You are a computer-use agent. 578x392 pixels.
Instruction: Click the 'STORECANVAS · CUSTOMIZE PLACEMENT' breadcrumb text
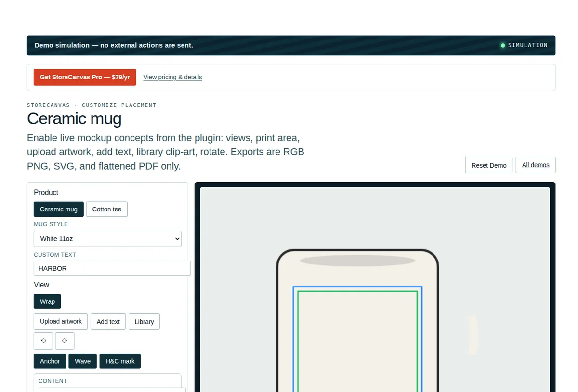coord(92,105)
